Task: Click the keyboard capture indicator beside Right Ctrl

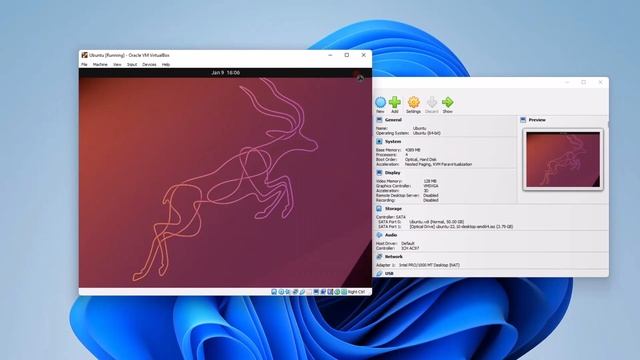Action: point(344,292)
